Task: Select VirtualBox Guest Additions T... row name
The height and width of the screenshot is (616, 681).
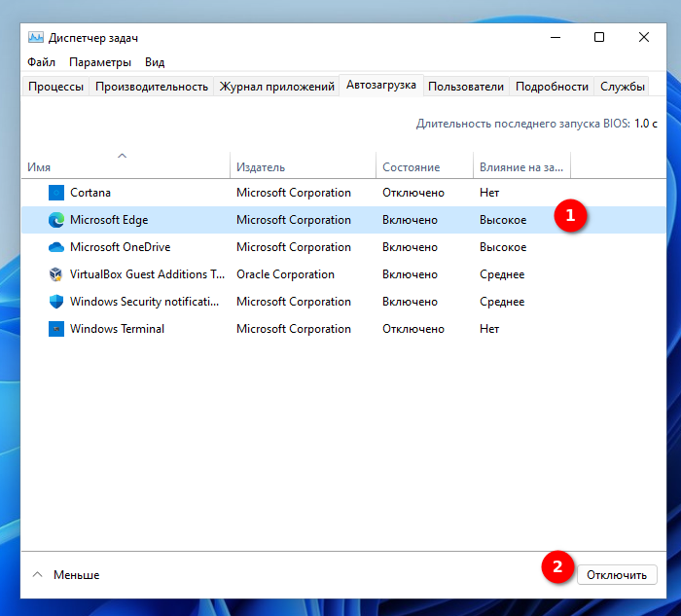Action: click(147, 274)
